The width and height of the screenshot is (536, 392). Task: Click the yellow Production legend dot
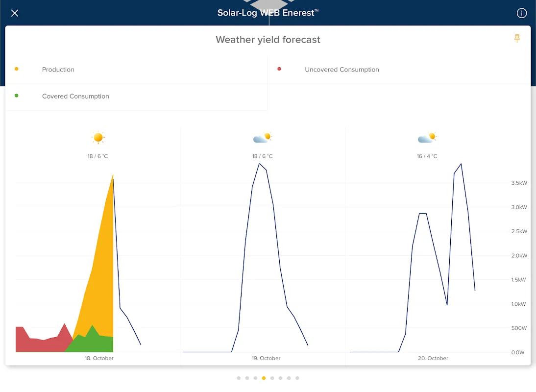(x=17, y=69)
